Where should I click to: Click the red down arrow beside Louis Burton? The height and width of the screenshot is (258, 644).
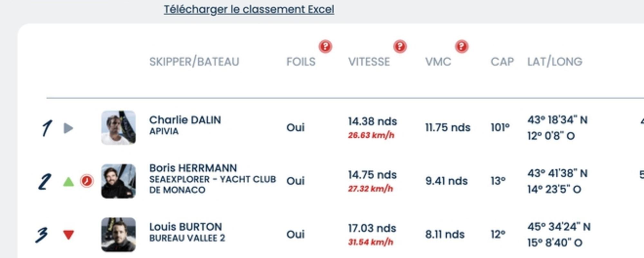pos(68,234)
